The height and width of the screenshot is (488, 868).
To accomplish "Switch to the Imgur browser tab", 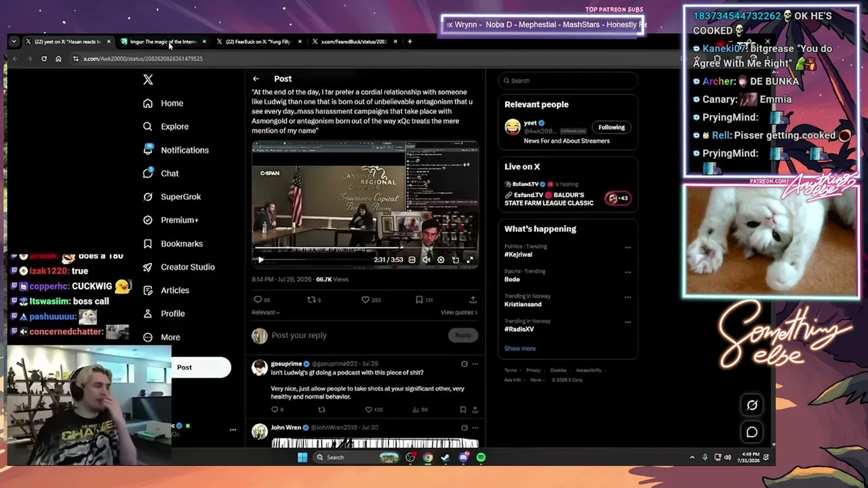I will [163, 41].
